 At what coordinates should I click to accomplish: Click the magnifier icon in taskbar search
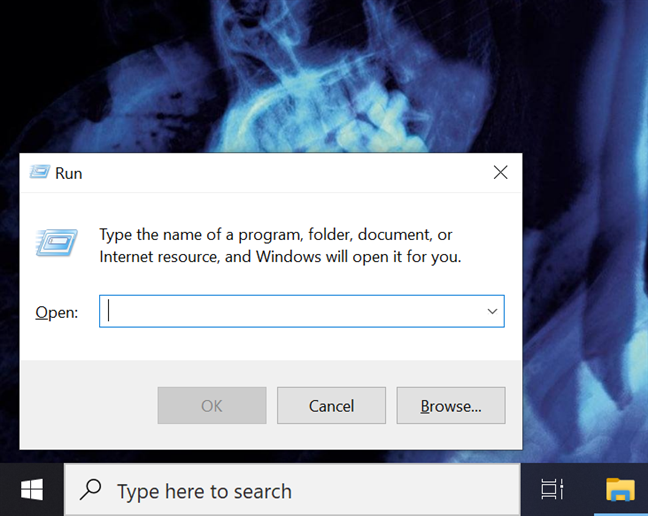click(x=91, y=490)
